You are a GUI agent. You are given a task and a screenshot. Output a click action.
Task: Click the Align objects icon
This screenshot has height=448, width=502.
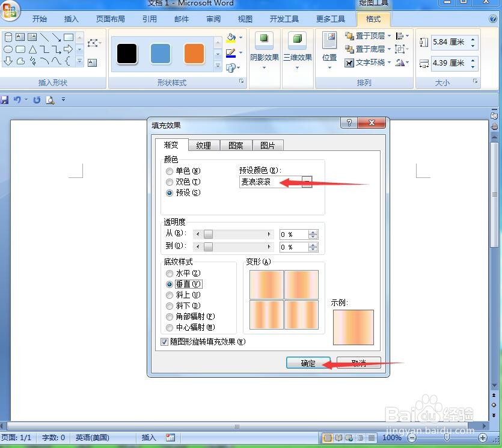(400, 36)
